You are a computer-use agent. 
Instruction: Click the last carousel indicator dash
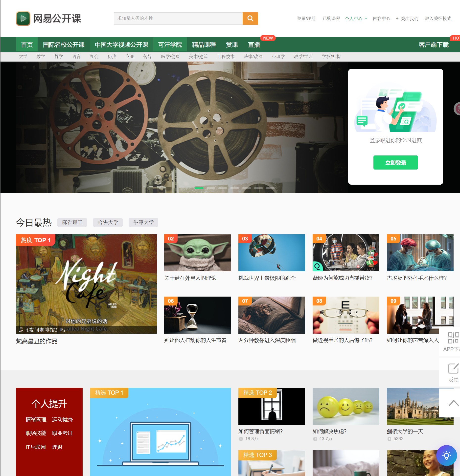270,188
